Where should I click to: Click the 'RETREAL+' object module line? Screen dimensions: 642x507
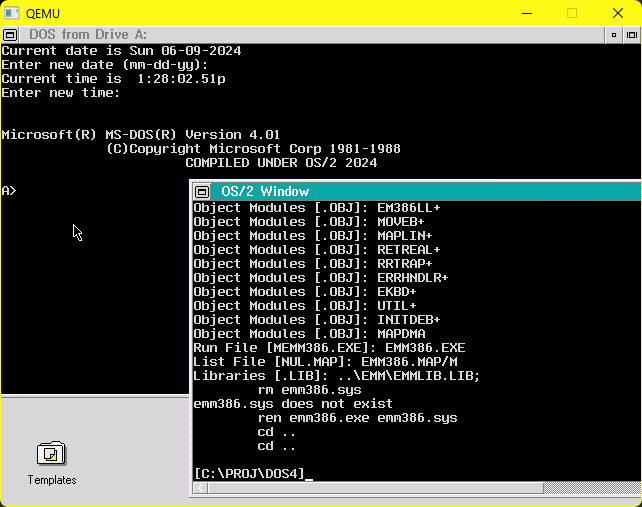[x=317, y=249]
